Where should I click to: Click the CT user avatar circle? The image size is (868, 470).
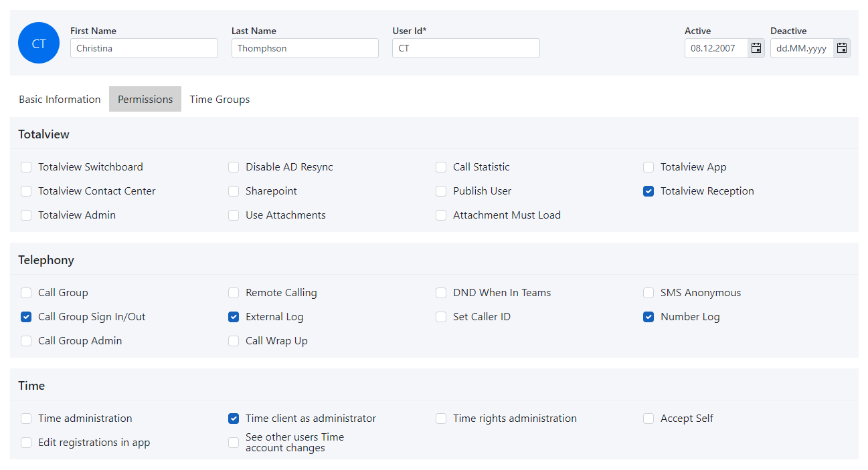pos(39,43)
